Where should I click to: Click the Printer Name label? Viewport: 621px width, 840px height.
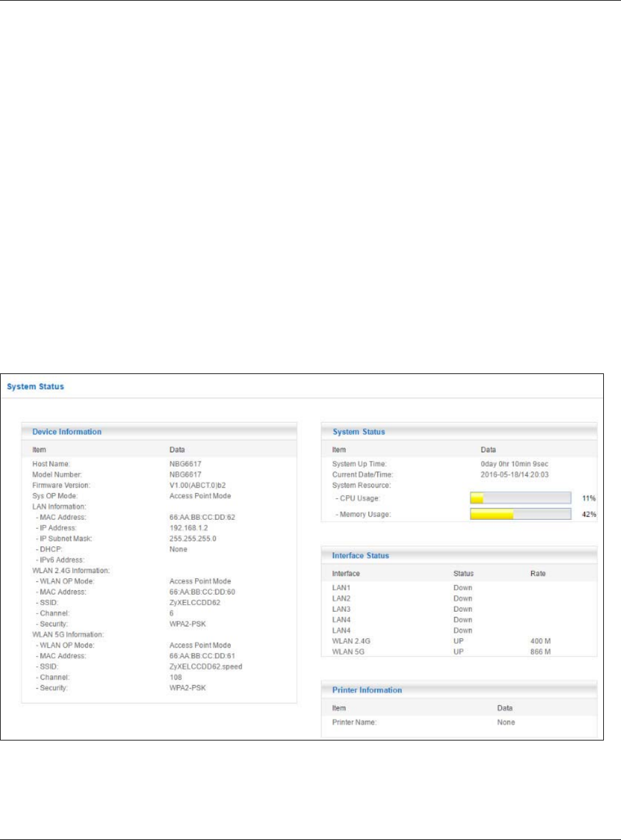354,723
